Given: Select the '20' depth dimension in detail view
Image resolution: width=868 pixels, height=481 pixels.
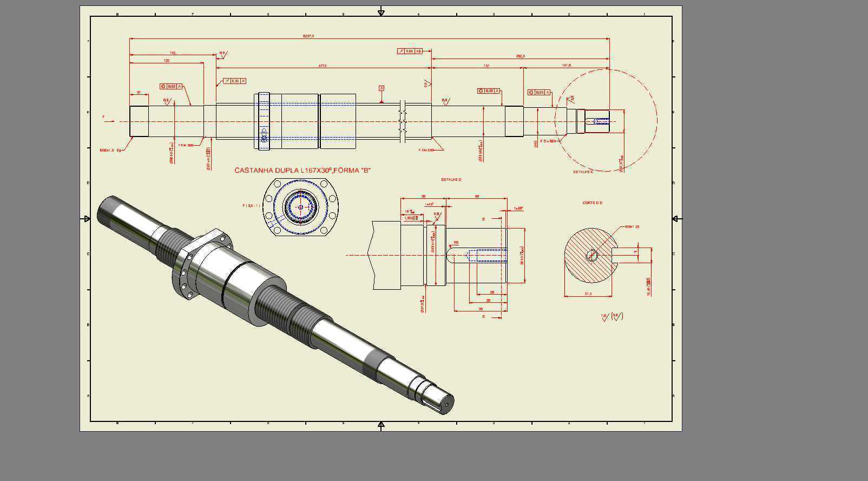Looking at the screenshot, I should [491, 292].
